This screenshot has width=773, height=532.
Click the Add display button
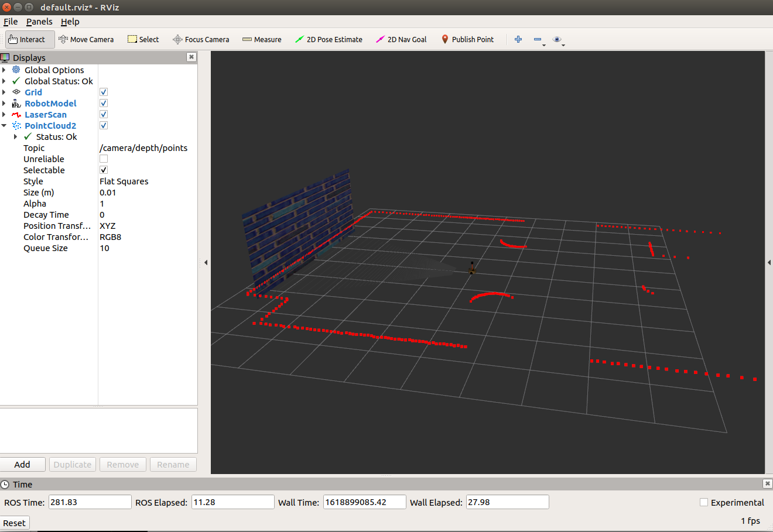22,464
